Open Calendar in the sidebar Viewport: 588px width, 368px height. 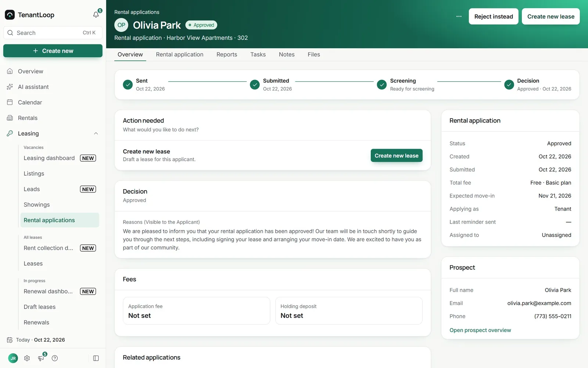point(53,102)
